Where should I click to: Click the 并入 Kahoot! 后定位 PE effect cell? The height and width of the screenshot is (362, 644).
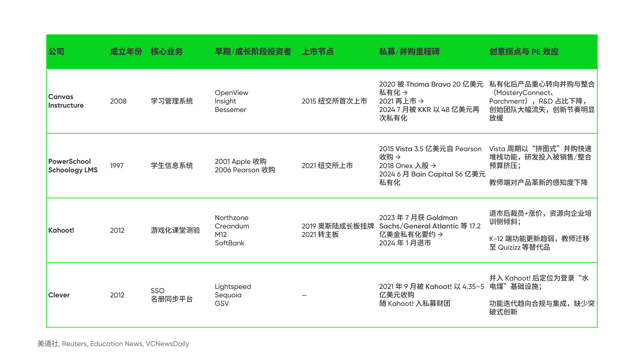coord(542,295)
